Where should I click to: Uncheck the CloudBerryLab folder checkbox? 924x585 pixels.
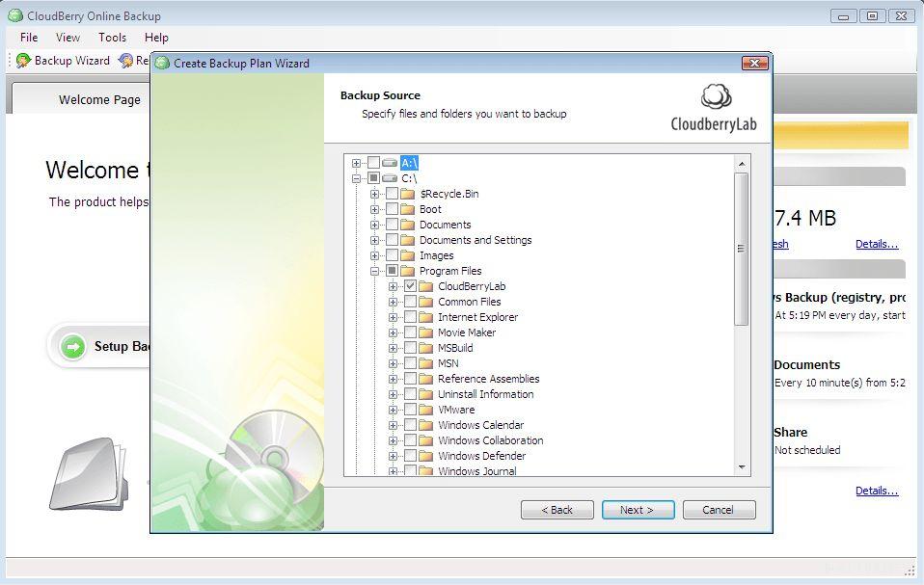pyautogui.click(x=411, y=286)
